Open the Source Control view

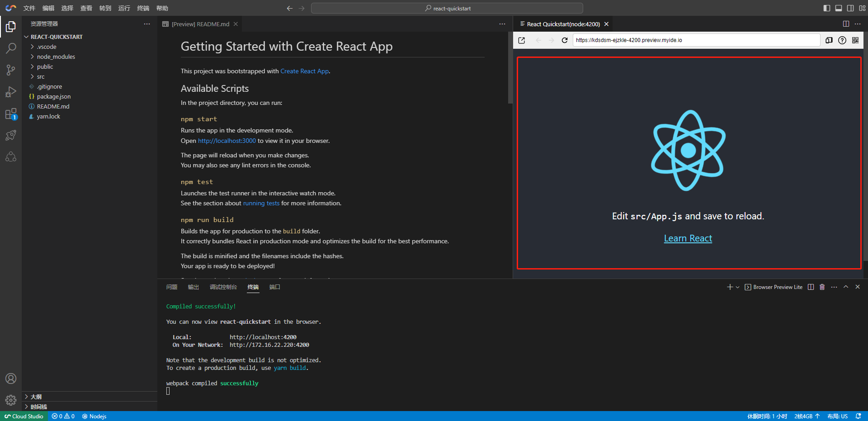tap(11, 70)
